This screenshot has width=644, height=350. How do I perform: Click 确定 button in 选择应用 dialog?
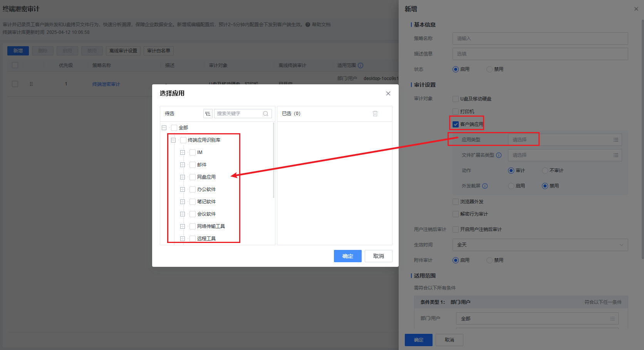[x=347, y=256]
